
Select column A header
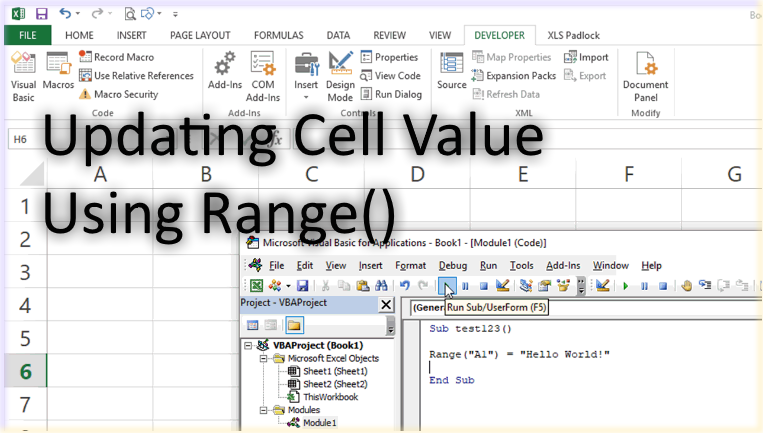[x=100, y=174]
